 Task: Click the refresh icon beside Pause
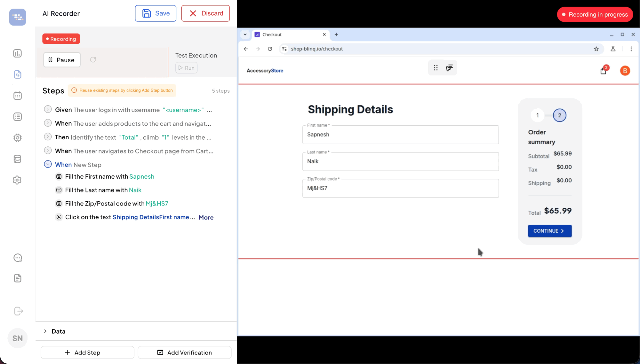(93, 60)
